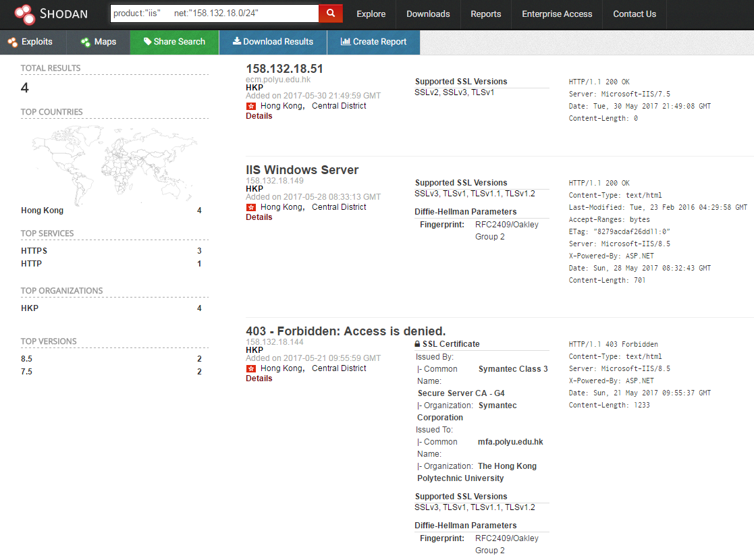754x560 pixels.
Task: Click Hong Kong flag for 158.132.18.51
Action: pos(251,106)
